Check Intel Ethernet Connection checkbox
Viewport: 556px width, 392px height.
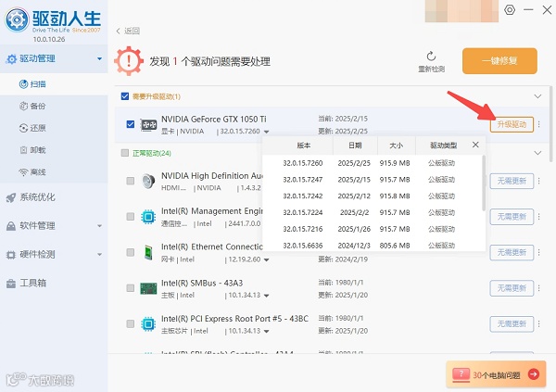click(131, 252)
